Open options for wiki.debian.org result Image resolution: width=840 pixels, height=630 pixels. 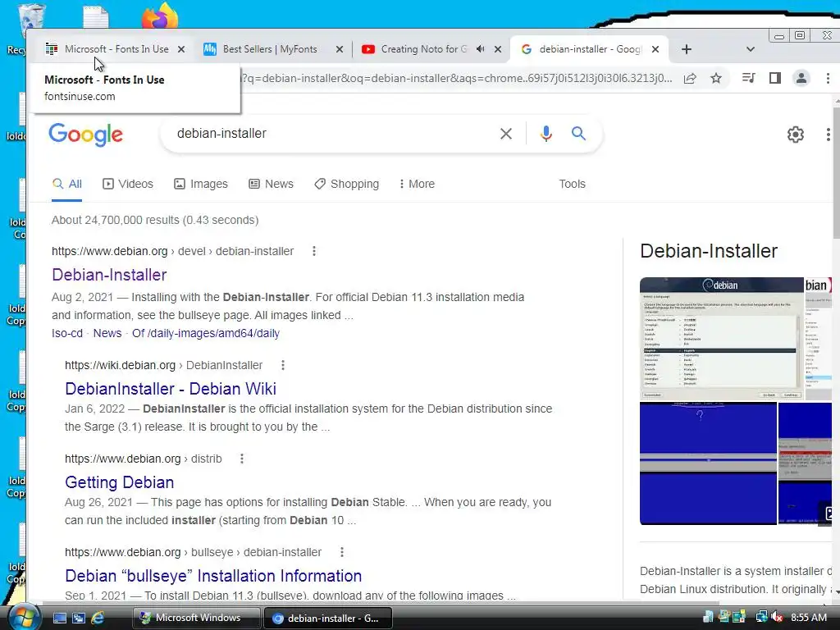click(x=283, y=365)
